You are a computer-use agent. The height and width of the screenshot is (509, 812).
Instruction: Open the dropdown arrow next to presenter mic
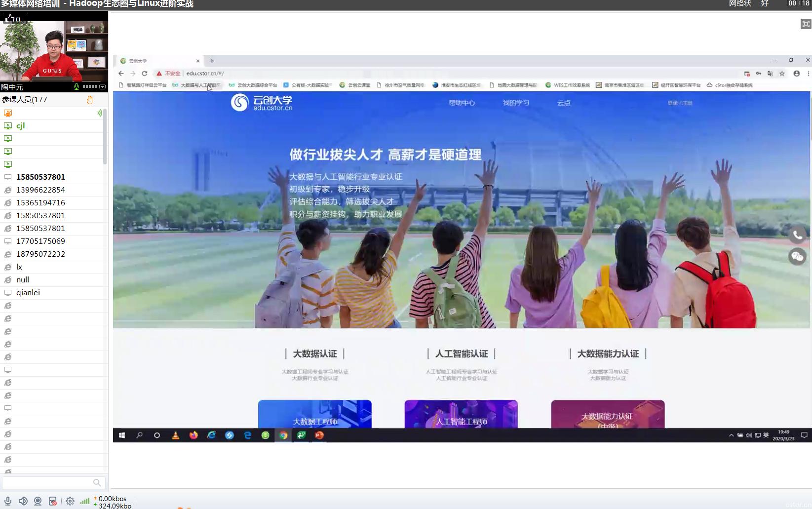(x=102, y=87)
